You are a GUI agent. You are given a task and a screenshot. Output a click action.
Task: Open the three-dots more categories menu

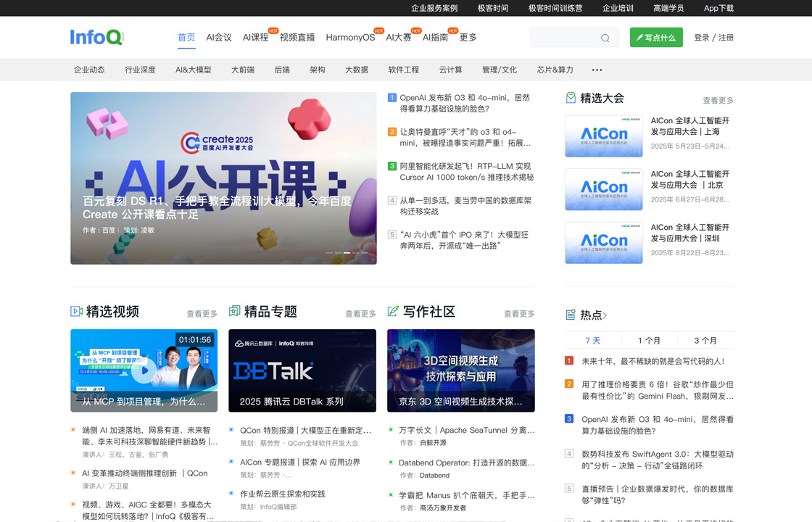click(x=597, y=70)
